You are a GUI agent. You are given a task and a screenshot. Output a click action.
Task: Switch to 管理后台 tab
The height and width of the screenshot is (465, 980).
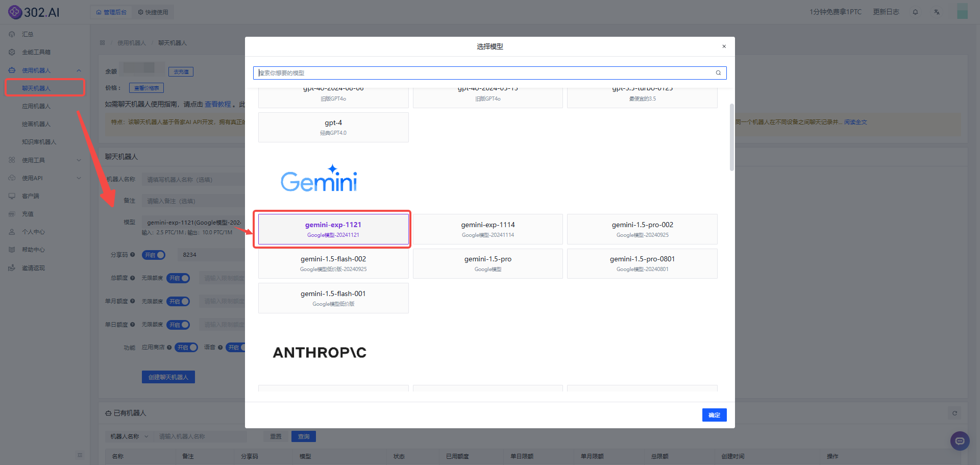111,12
